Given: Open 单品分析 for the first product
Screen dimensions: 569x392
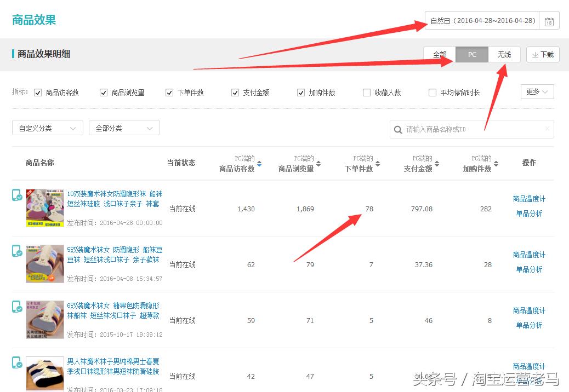Looking at the screenshot, I should point(528,214).
